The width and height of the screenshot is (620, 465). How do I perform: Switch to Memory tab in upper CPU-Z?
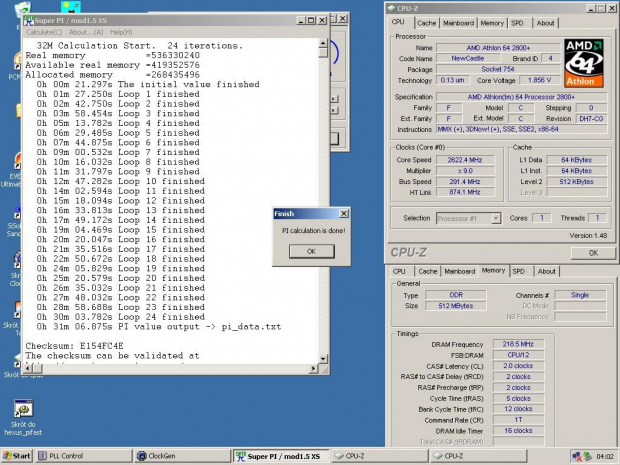[492, 23]
